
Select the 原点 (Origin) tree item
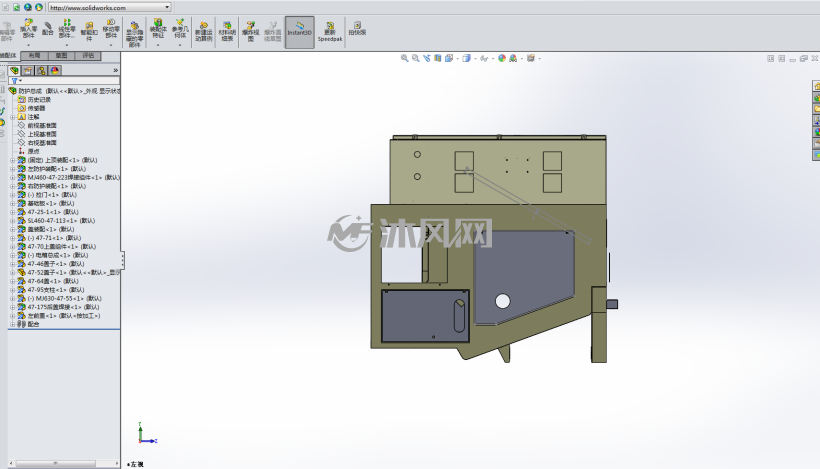click(33, 152)
